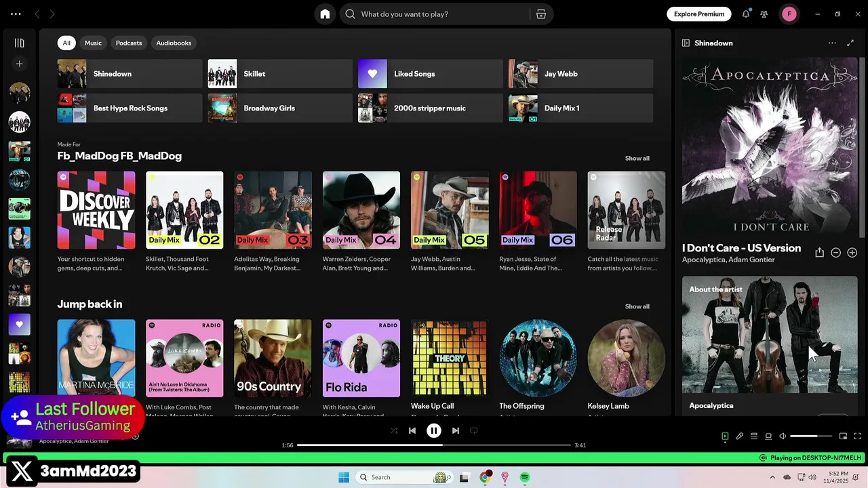The image size is (868, 488).
Task: Seek in the song progress bar
Action: 434,445
